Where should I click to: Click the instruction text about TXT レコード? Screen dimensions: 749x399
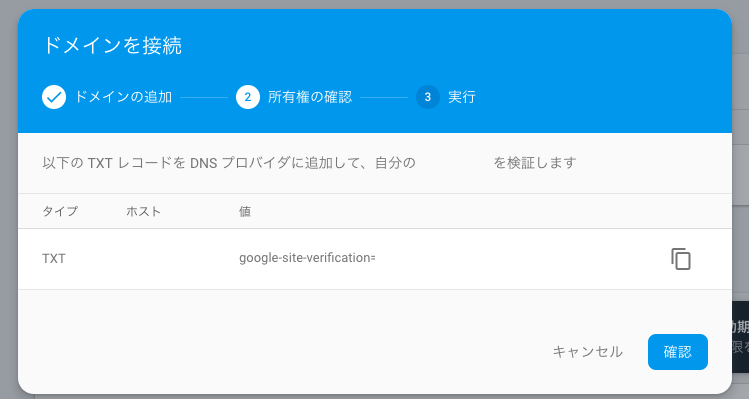point(309,163)
